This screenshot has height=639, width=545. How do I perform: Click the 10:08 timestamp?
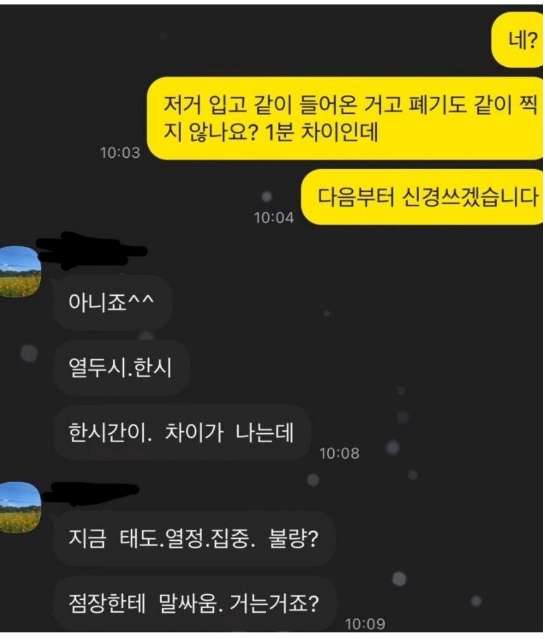pos(339,453)
